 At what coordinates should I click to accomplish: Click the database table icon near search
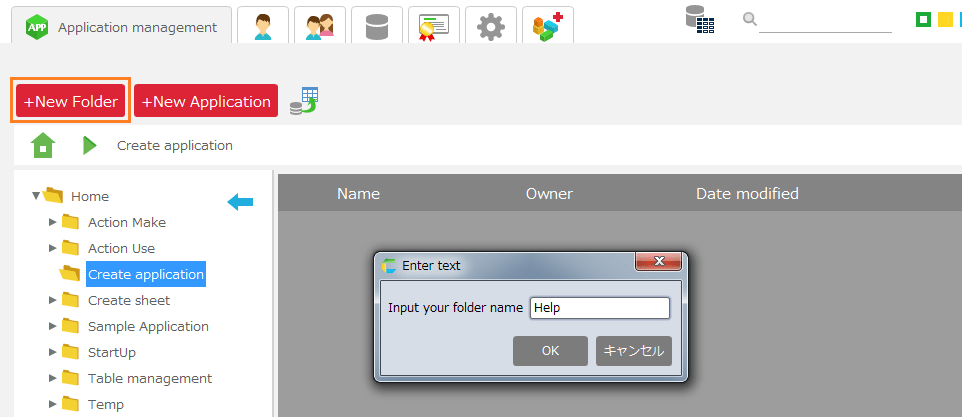[700, 20]
